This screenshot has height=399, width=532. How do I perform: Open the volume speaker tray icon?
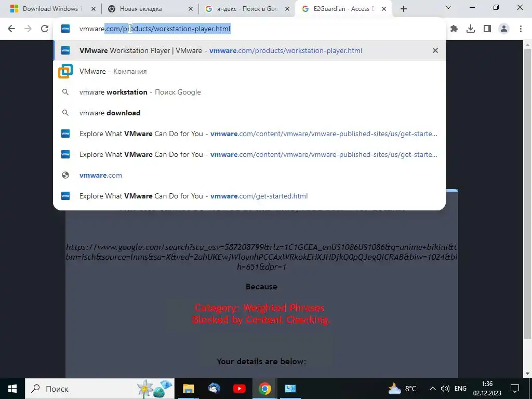pos(445,389)
